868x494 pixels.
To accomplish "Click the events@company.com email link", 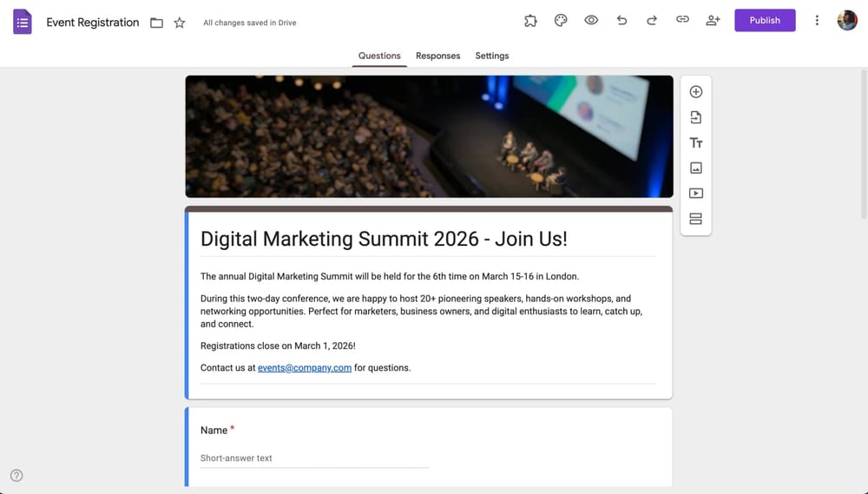I will tap(305, 368).
